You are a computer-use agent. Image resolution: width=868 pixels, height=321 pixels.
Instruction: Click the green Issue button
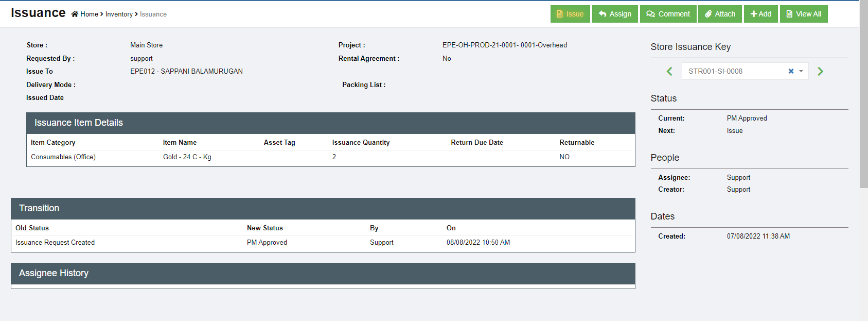570,14
